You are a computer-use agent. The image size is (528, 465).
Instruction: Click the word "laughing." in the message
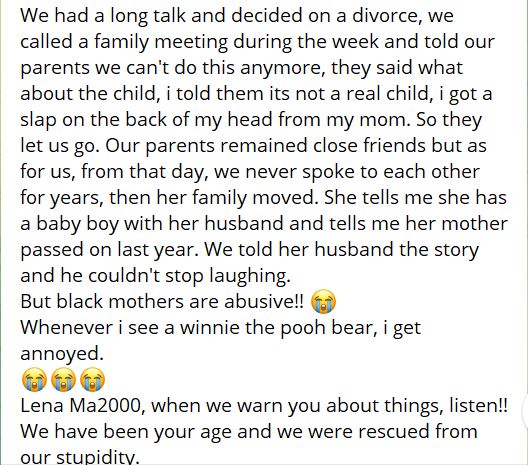click(x=250, y=275)
